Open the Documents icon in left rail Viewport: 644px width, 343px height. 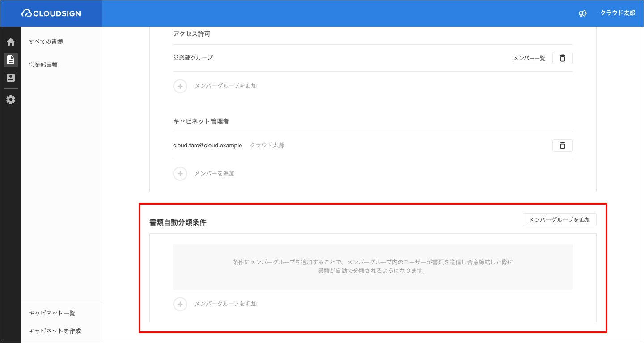point(11,60)
